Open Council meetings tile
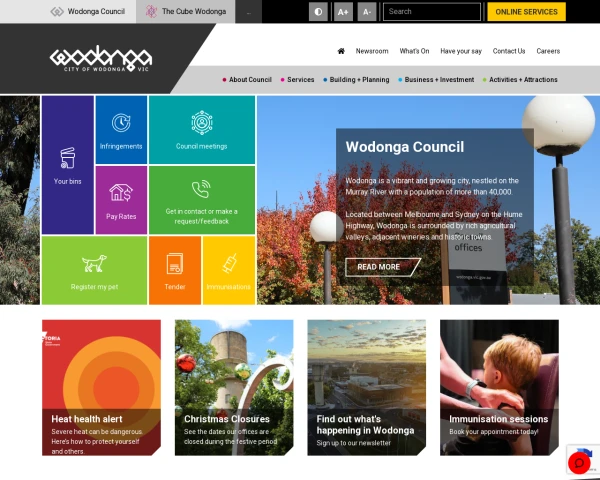Screen dimensions: 600x480 pos(202,130)
